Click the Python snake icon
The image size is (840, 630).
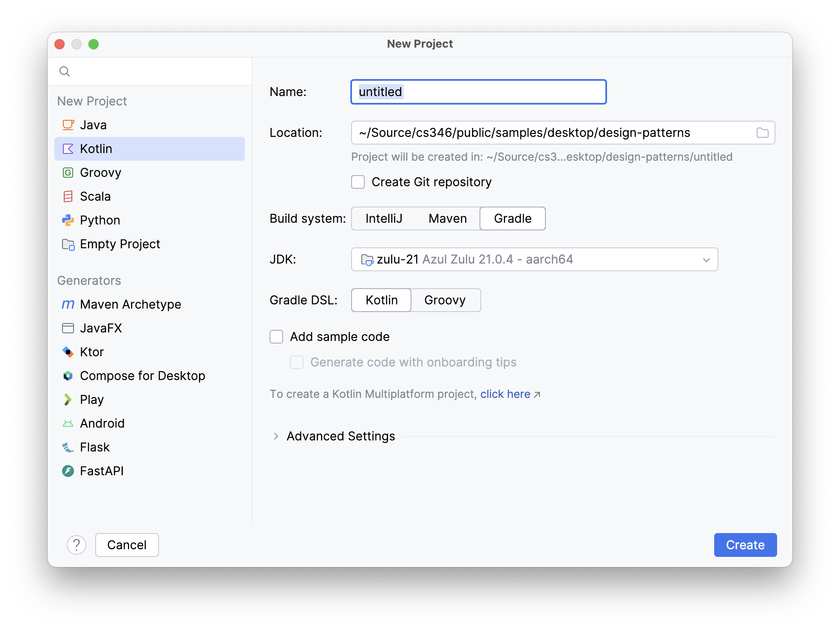coord(68,220)
